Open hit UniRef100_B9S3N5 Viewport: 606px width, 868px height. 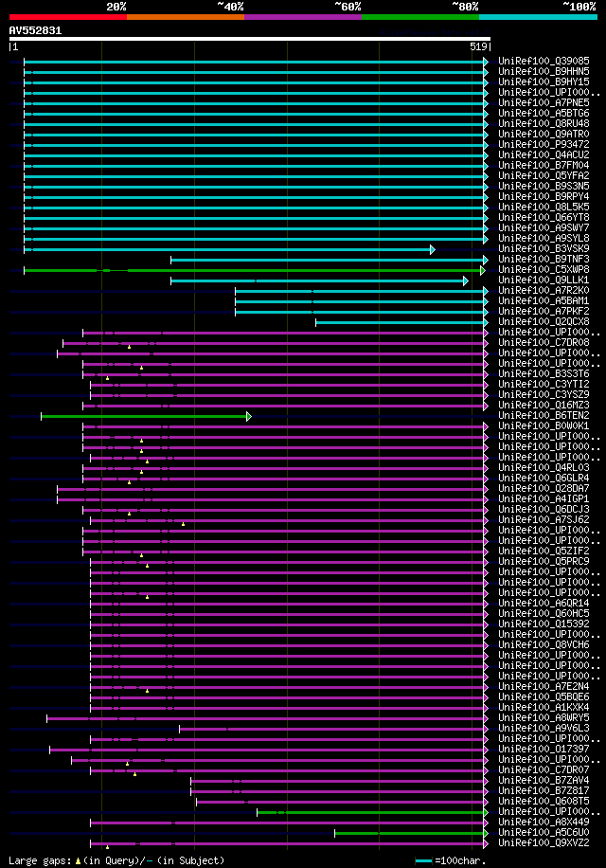pos(544,186)
